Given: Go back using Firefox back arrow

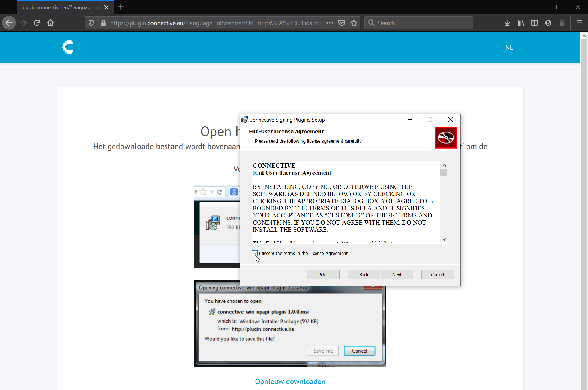Looking at the screenshot, I should 9,23.
